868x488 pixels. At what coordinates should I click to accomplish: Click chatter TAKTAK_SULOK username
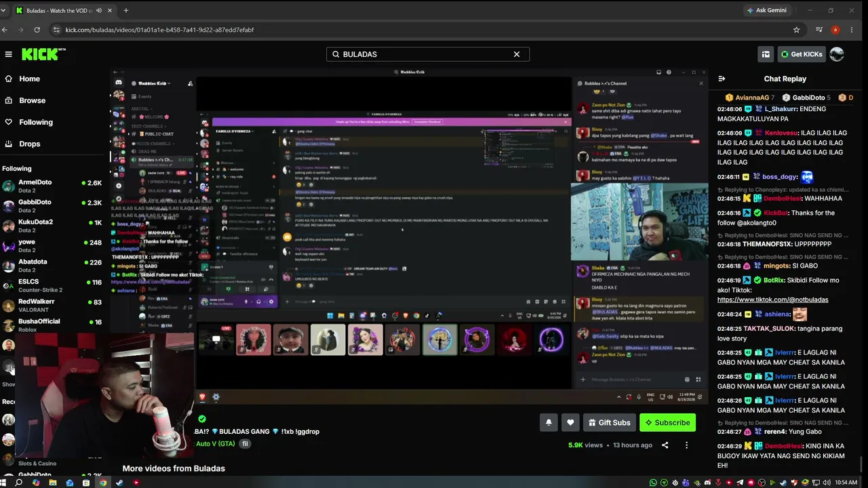(770, 329)
